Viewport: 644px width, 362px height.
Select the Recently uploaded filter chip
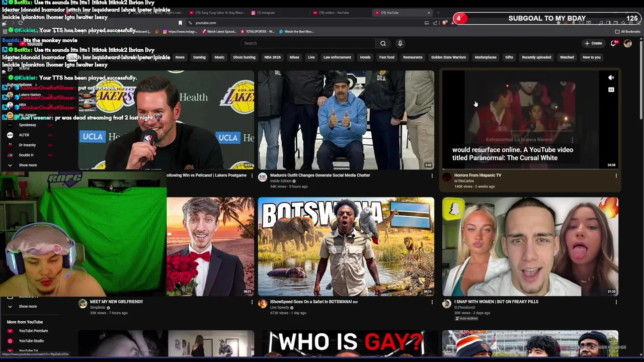[536, 57]
